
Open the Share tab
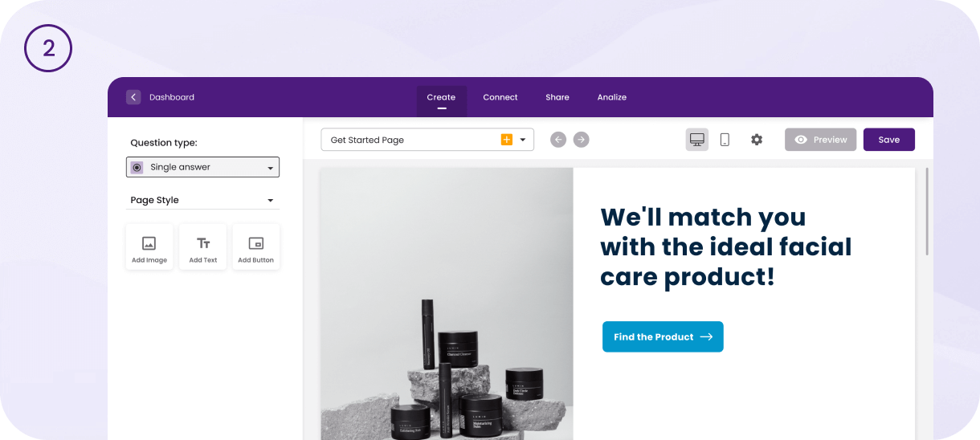[557, 97]
